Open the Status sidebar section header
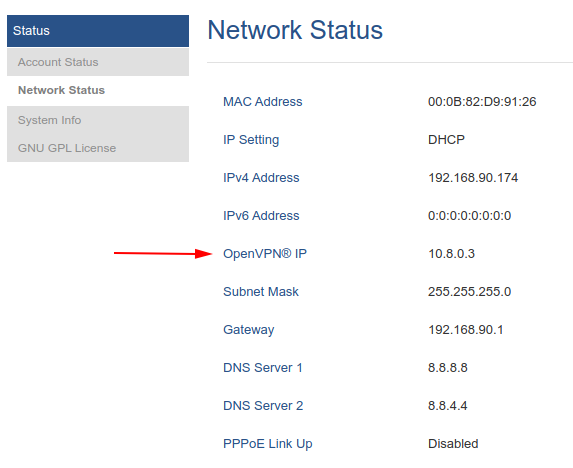The width and height of the screenshot is (573, 468). pos(98,31)
